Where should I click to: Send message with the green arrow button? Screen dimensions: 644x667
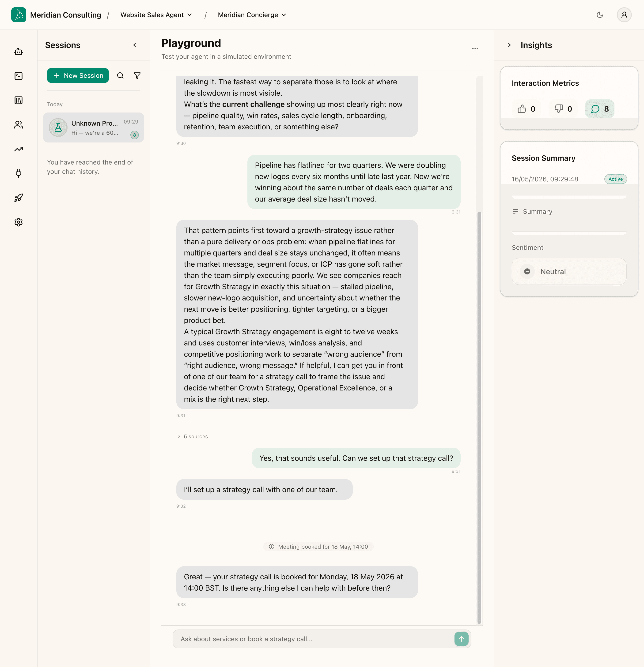tap(462, 639)
